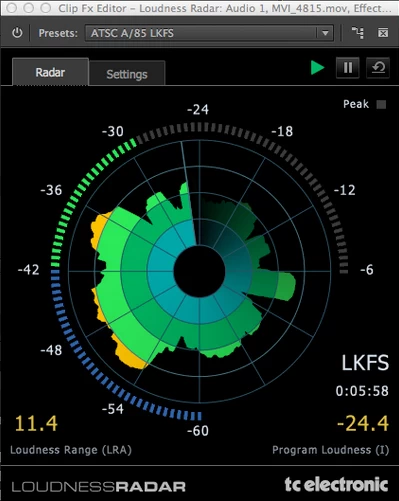Click the -42 ring scale label
The image size is (399, 501).
28,269
